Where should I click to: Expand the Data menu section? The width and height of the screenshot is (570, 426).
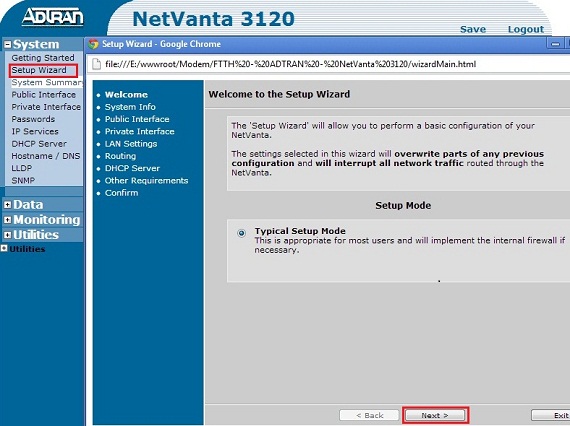(8, 205)
